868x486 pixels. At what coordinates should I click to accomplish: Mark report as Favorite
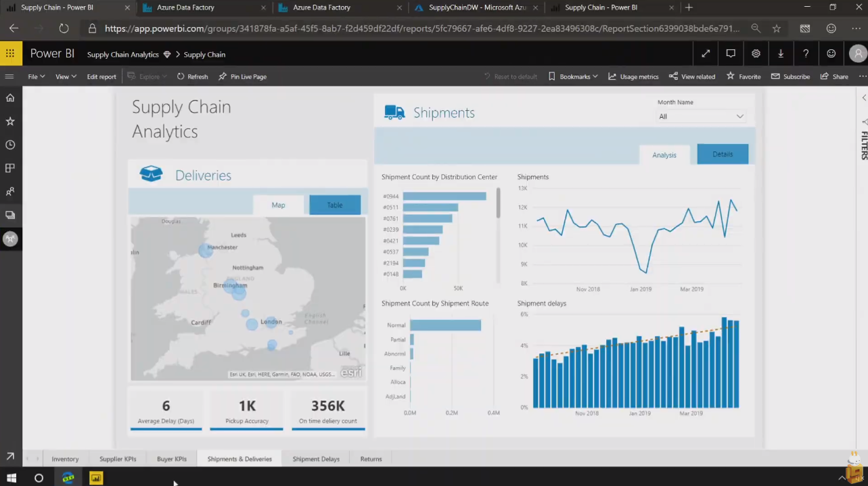pos(744,76)
